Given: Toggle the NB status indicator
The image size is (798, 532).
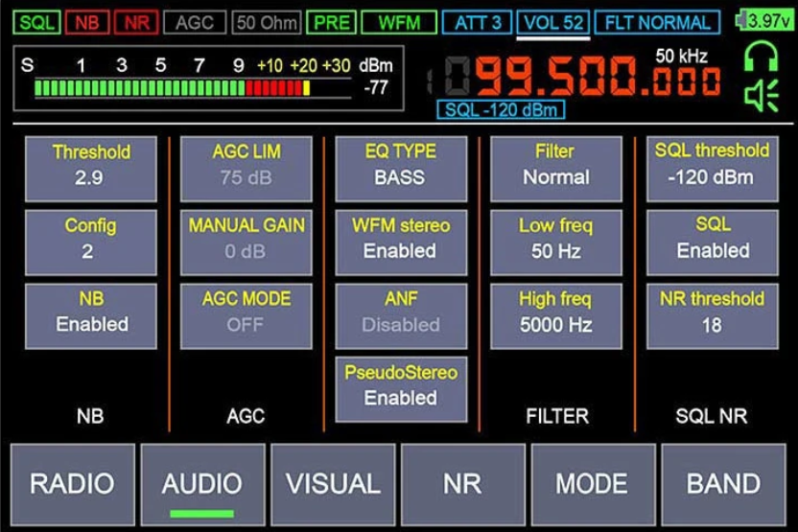Looking at the screenshot, I should point(86,22).
